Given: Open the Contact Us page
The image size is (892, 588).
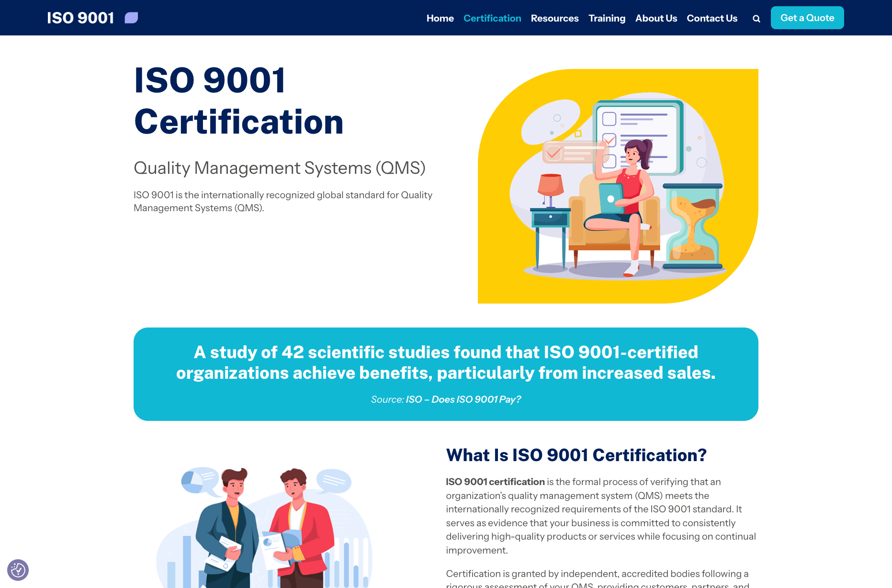Looking at the screenshot, I should (711, 18).
